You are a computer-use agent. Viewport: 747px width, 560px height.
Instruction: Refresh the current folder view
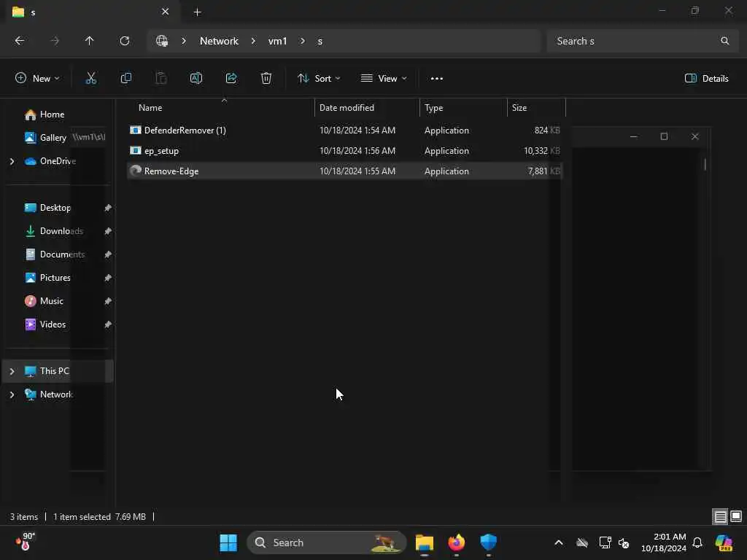[124, 41]
